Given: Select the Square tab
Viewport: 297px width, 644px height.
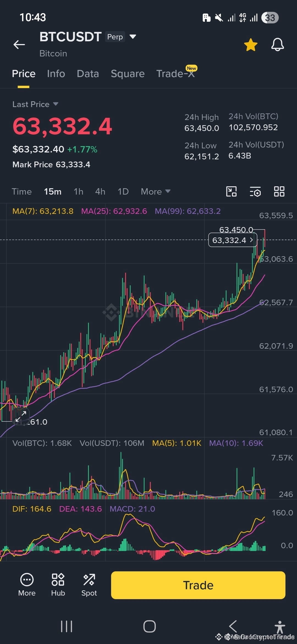Looking at the screenshot, I should [128, 74].
